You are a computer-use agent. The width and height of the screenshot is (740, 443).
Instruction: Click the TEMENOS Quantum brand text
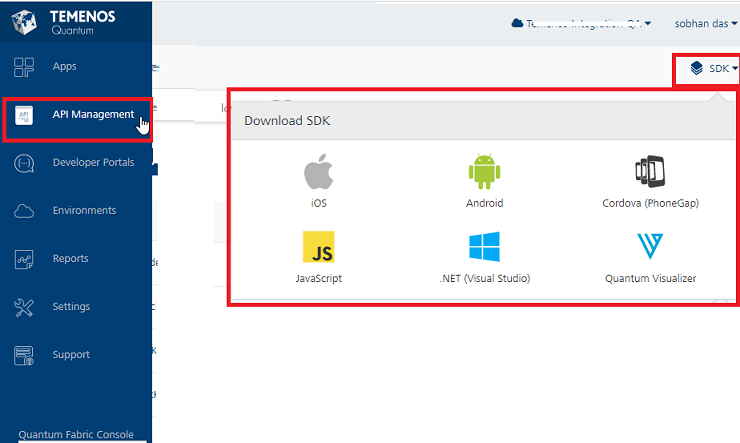coord(83,23)
